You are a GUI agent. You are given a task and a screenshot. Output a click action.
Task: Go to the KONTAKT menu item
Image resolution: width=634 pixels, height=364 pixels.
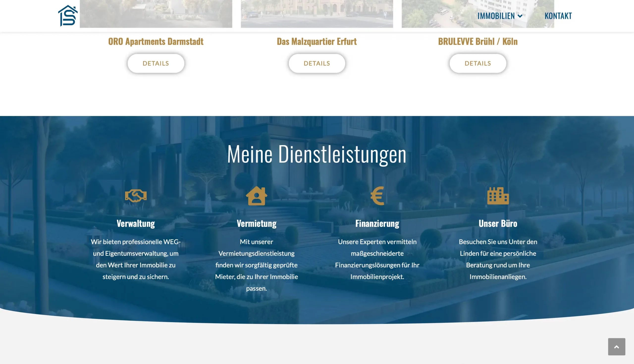(558, 16)
